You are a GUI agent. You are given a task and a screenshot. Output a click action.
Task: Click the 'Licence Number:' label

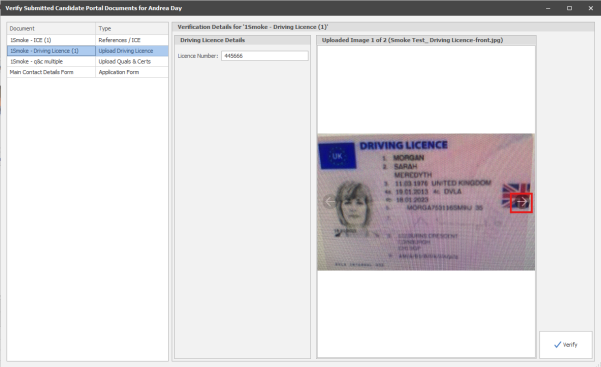point(198,56)
